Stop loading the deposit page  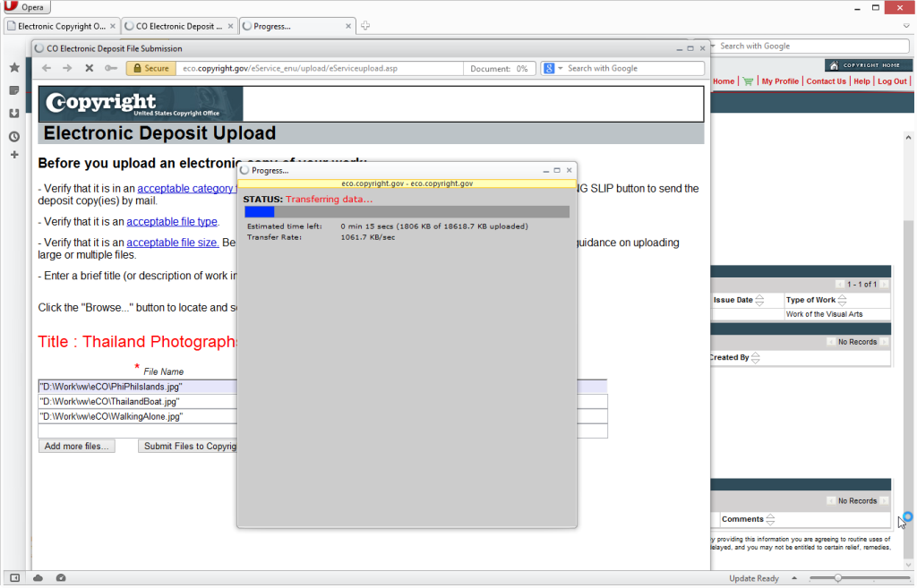coord(89,68)
